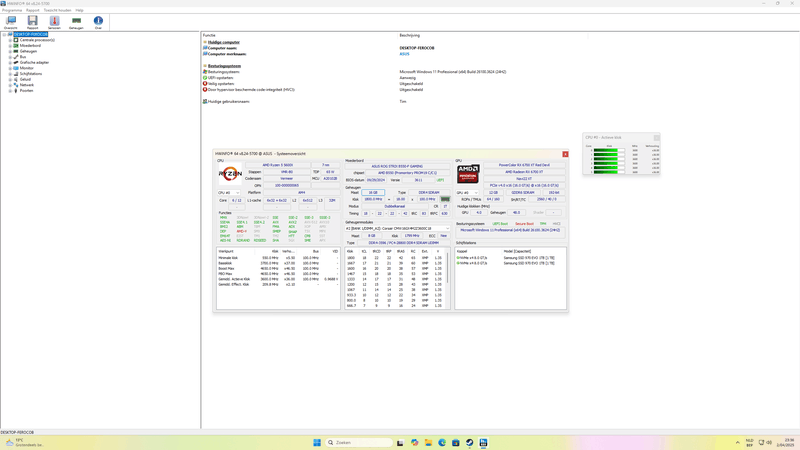Open the Geheugen memory toolbar icon
The image size is (800, 450).
tap(76, 22)
